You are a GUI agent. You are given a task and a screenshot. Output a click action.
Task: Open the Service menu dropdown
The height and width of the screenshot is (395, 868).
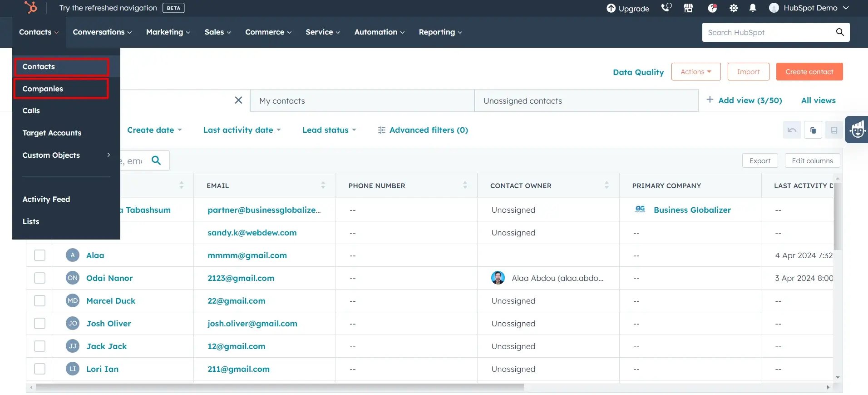(x=323, y=32)
